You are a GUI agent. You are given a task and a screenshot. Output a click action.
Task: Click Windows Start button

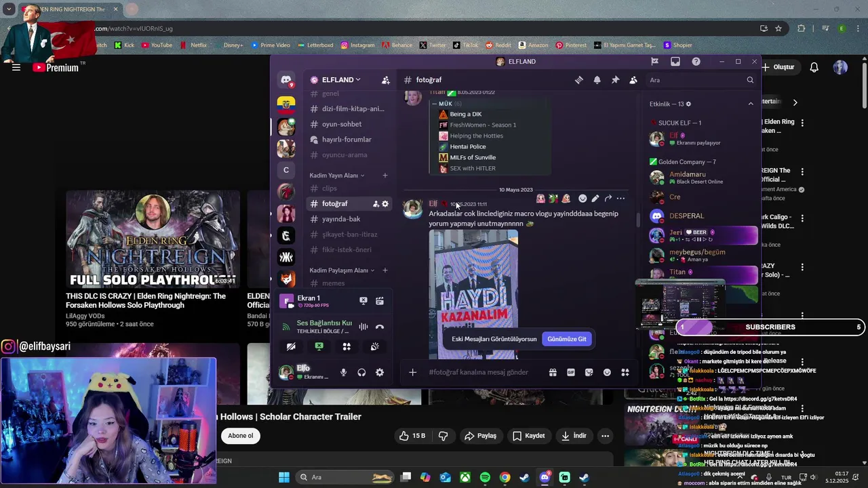tap(284, 477)
